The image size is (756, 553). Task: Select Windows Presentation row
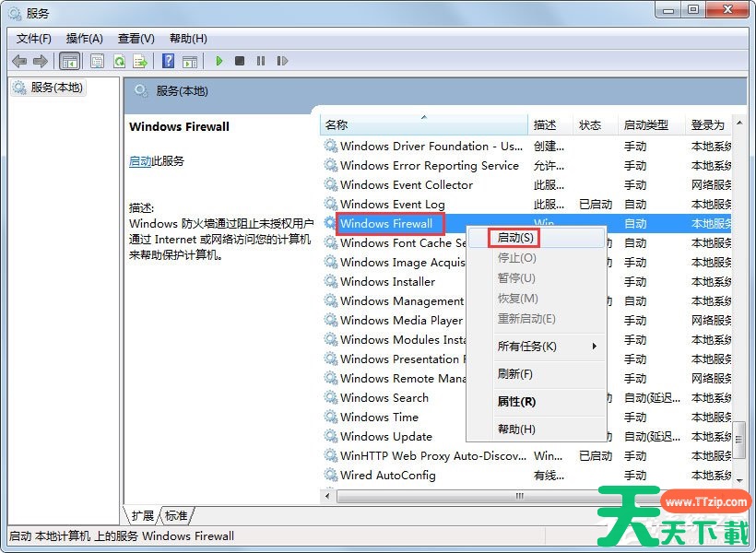click(395, 359)
